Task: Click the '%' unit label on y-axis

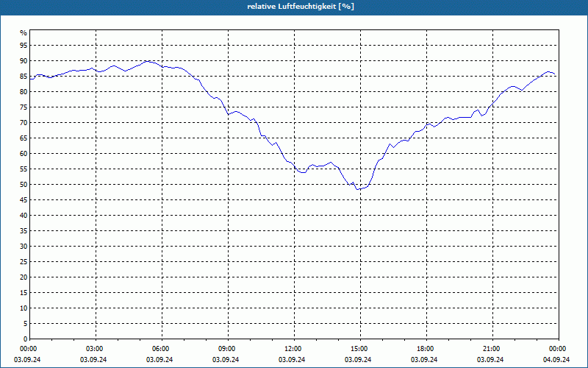Action: tap(24, 33)
